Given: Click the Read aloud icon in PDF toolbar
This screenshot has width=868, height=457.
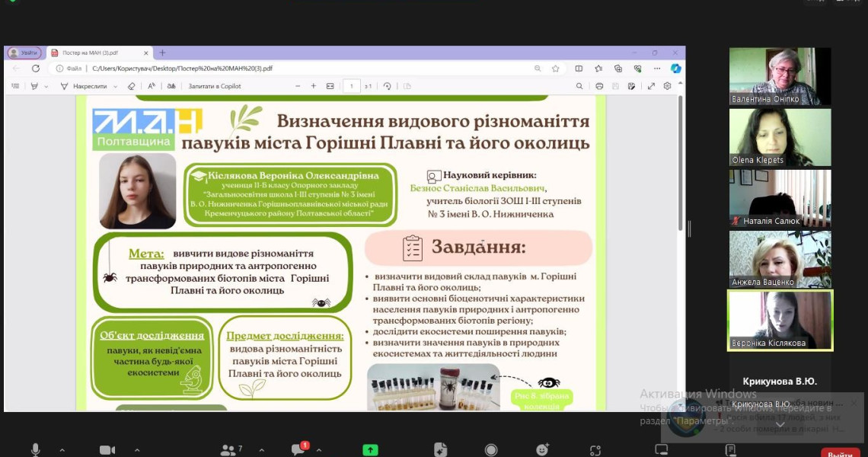Looking at the screenshot, I should coord(152,86).
